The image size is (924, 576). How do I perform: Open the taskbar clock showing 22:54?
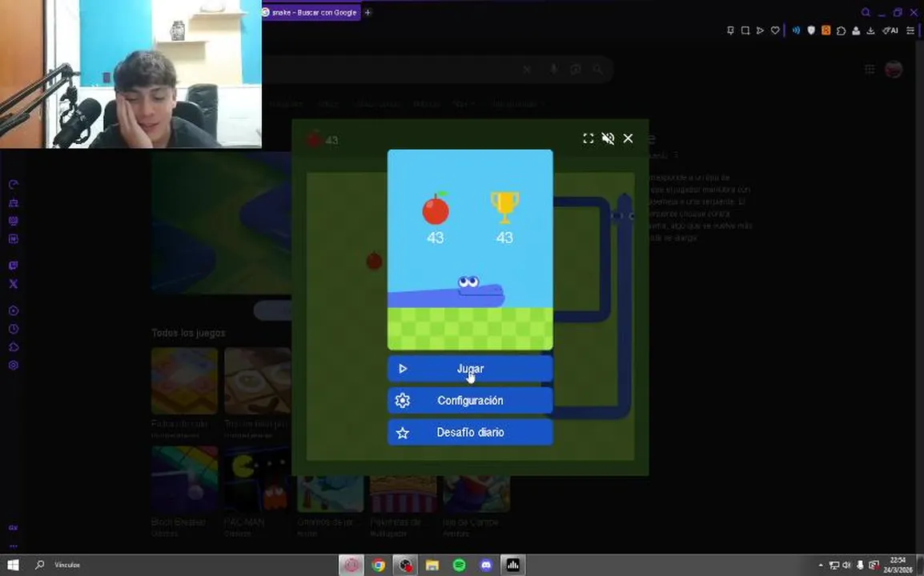(x=898, y=566)
